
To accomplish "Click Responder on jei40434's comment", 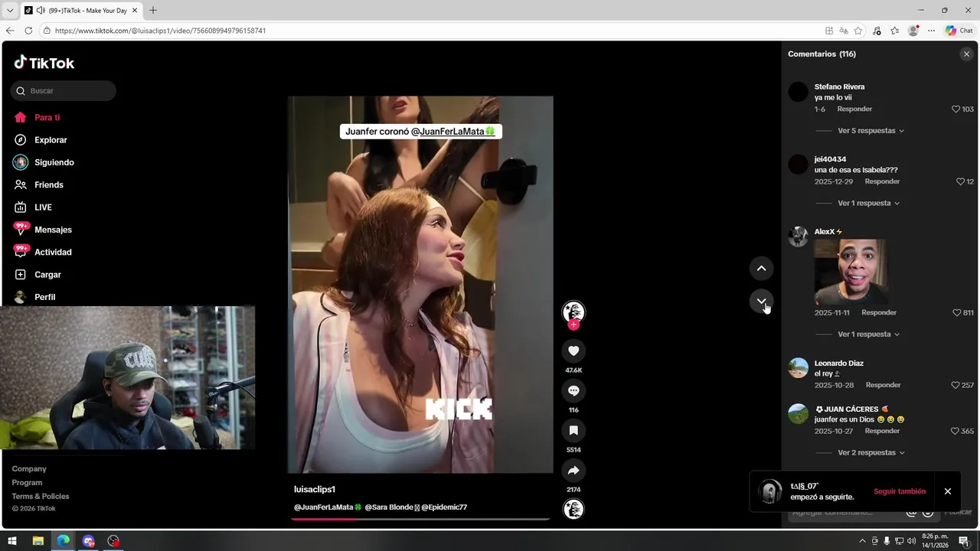I will (x=882, y=181).
